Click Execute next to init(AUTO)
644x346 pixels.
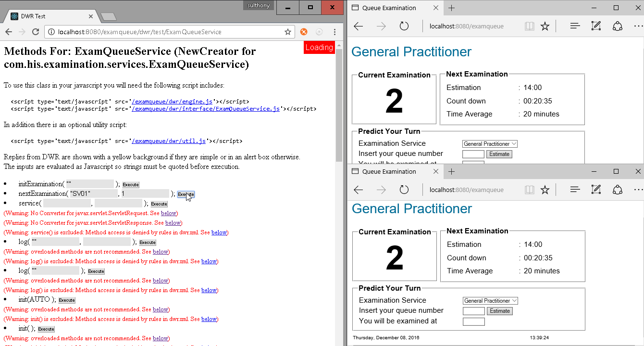click(67, 300)
